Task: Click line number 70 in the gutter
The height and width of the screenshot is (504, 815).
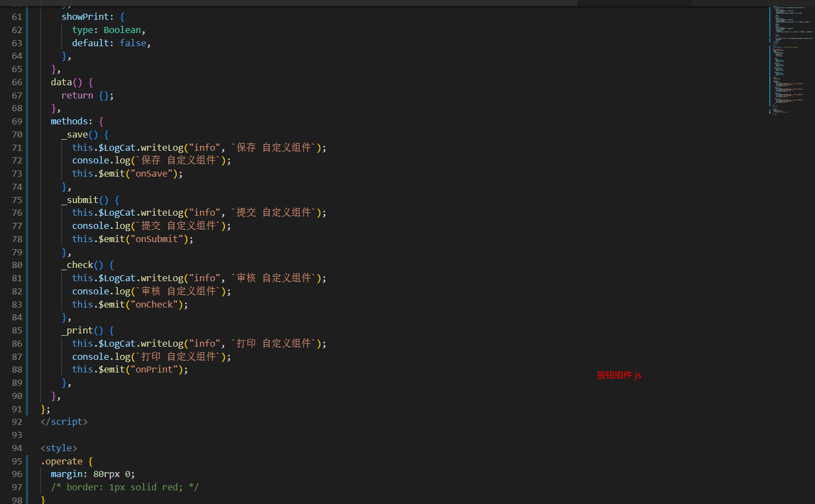Action: click(17, 135)
